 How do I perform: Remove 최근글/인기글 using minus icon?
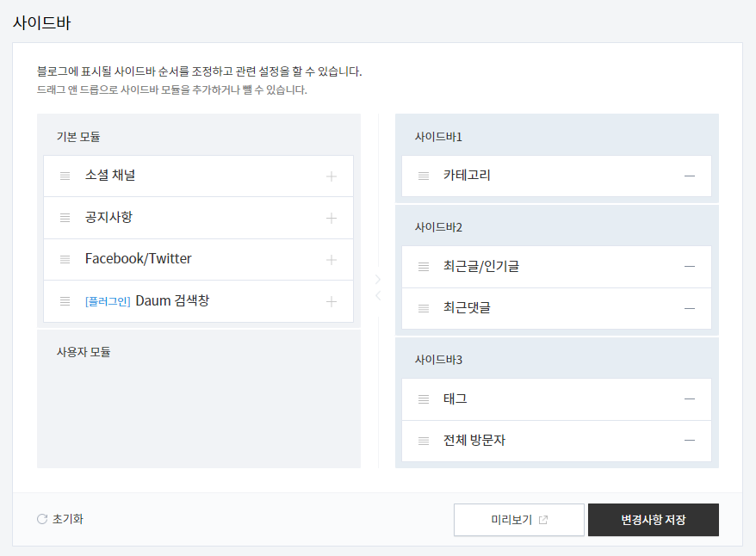tap(690, 267)
